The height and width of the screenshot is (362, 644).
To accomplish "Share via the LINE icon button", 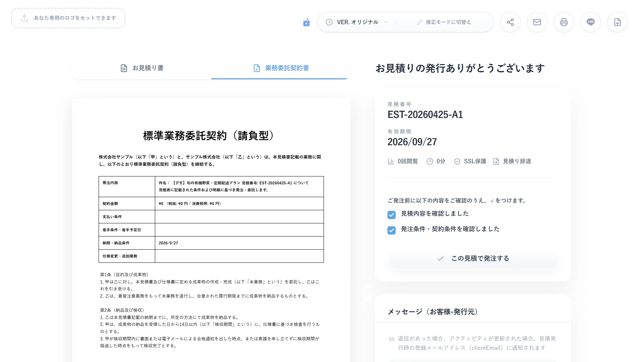I will click(x=590, y=22).
